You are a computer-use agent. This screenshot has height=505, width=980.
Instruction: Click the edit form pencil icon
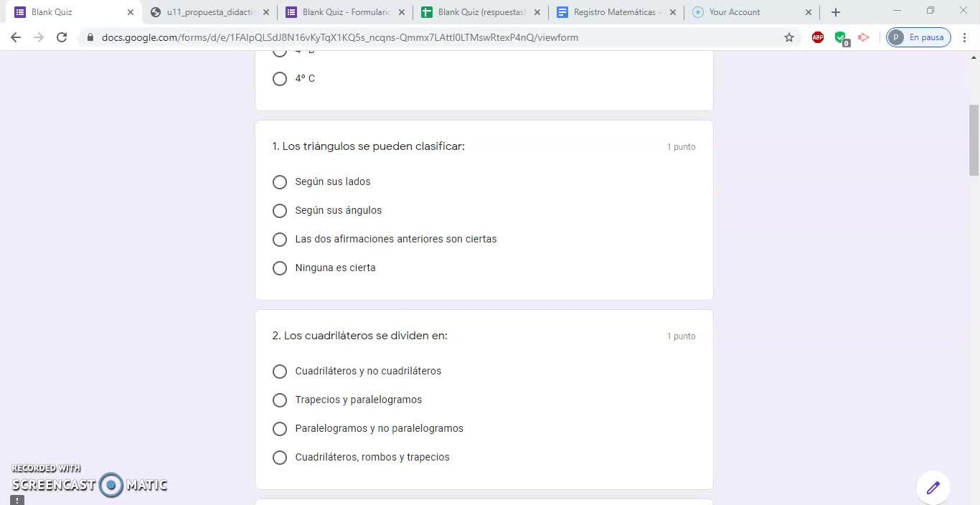coord(933,489)
